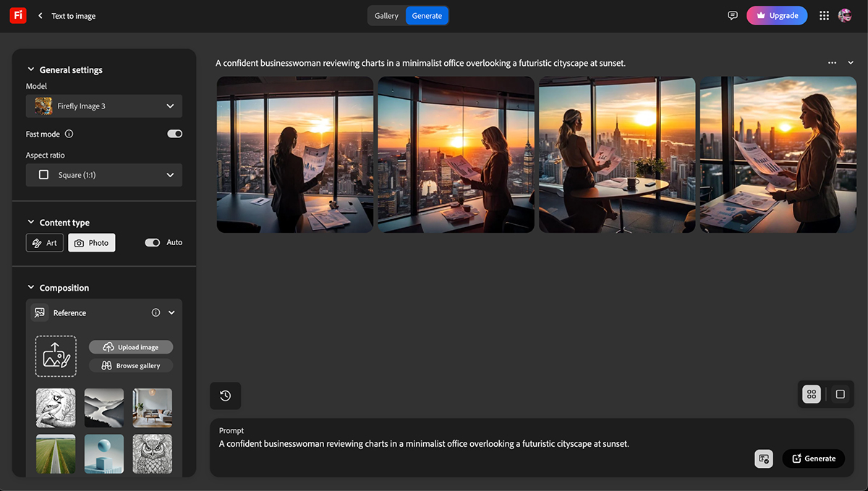Switch to the Gallery tab

tap(386, 14)
